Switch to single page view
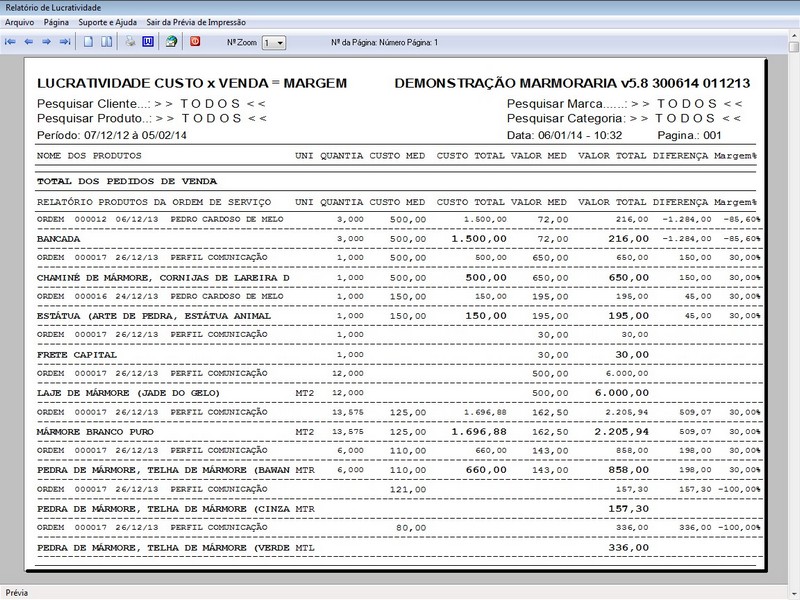Screen dimensions: 800x600 pyautogui.click(x=87, y=42)
